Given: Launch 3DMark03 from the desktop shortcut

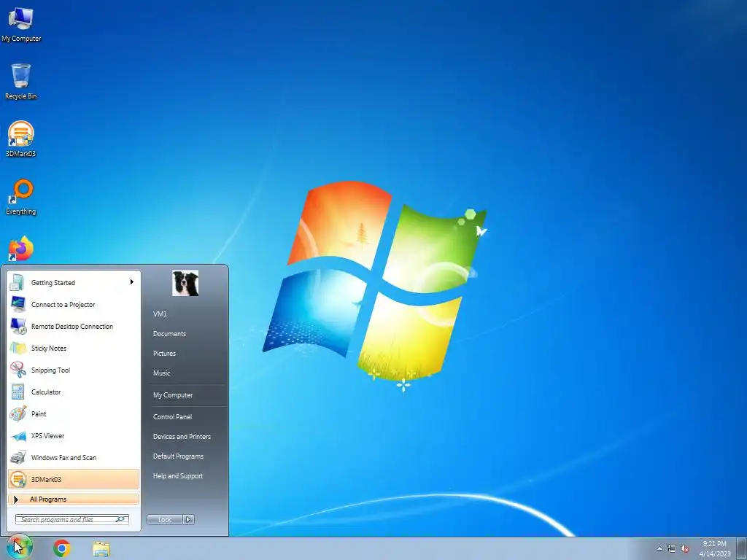Looking at the screenshot, I should 20,139.
